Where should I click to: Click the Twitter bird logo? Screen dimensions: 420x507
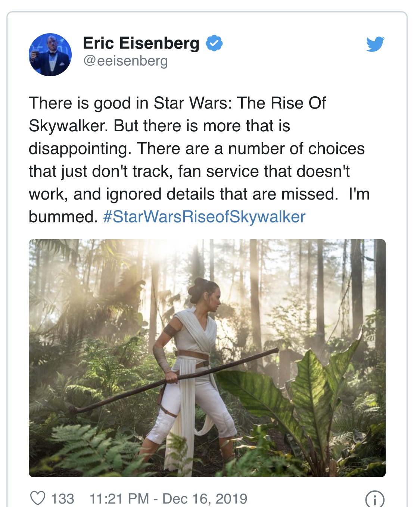pyautogui.click(x=375, y=44)
